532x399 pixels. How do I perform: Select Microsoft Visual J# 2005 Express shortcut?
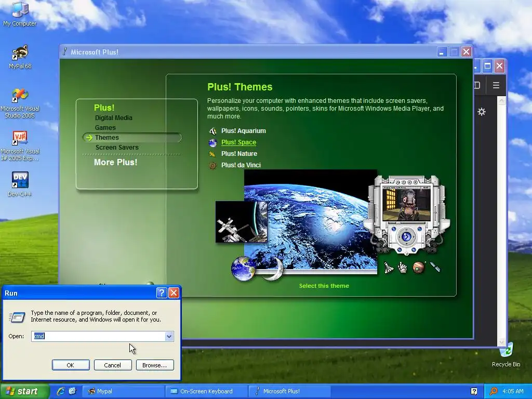pos(20,146)
